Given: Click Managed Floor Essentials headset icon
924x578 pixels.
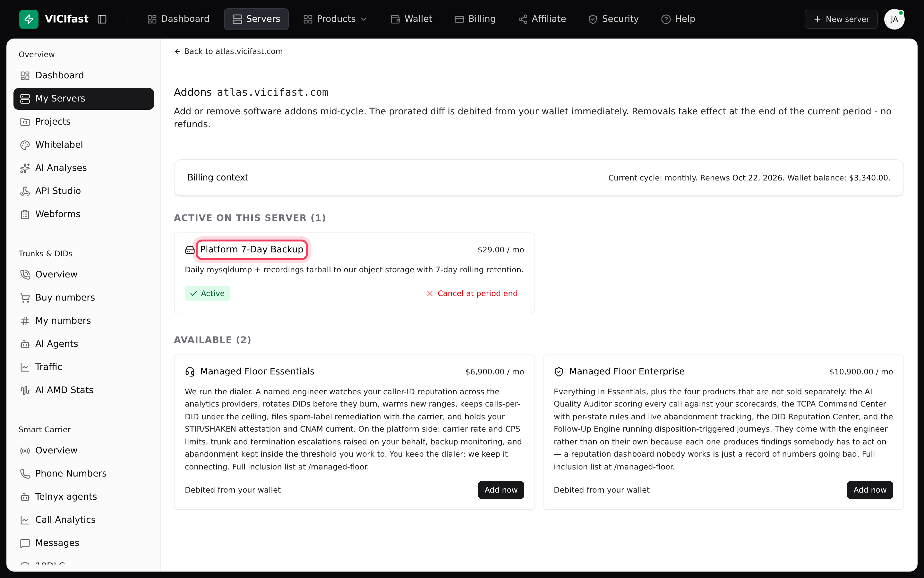Looking at the screenshot, I should click(x=190, y=372).
